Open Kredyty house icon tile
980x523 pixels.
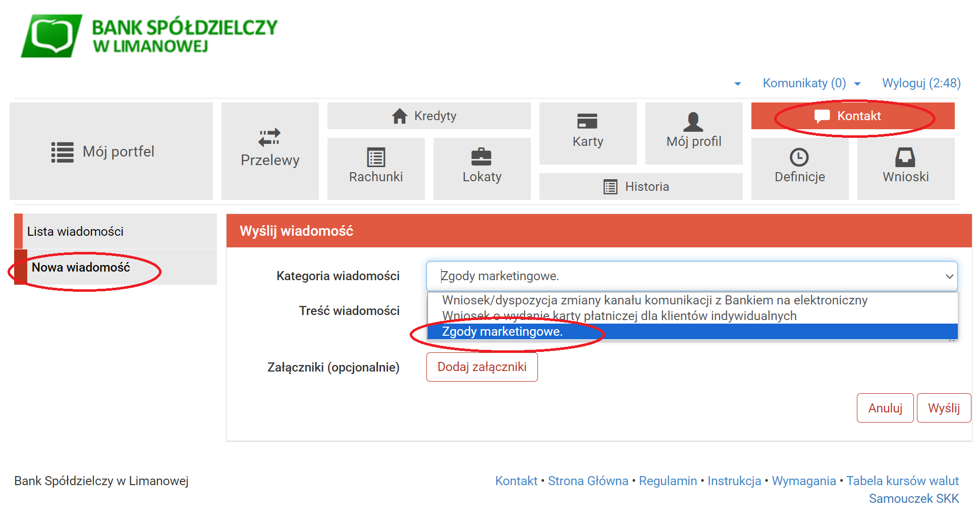tap(399, 116)
